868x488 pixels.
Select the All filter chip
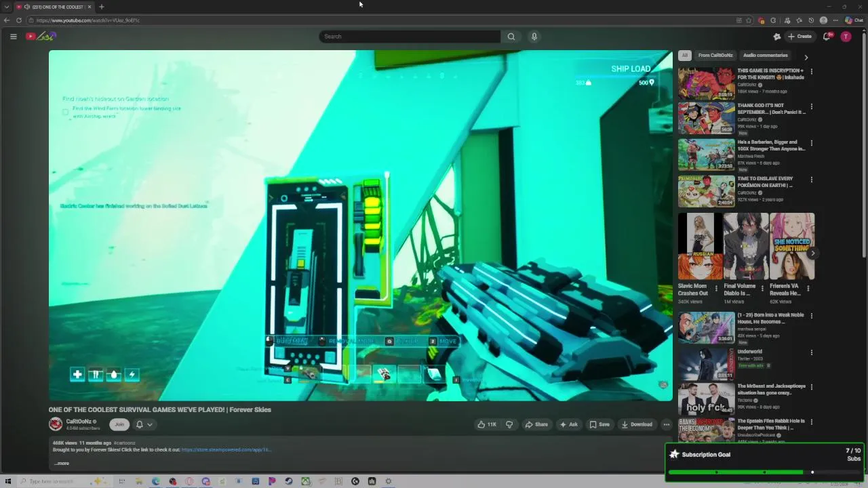tap(685, 56)
